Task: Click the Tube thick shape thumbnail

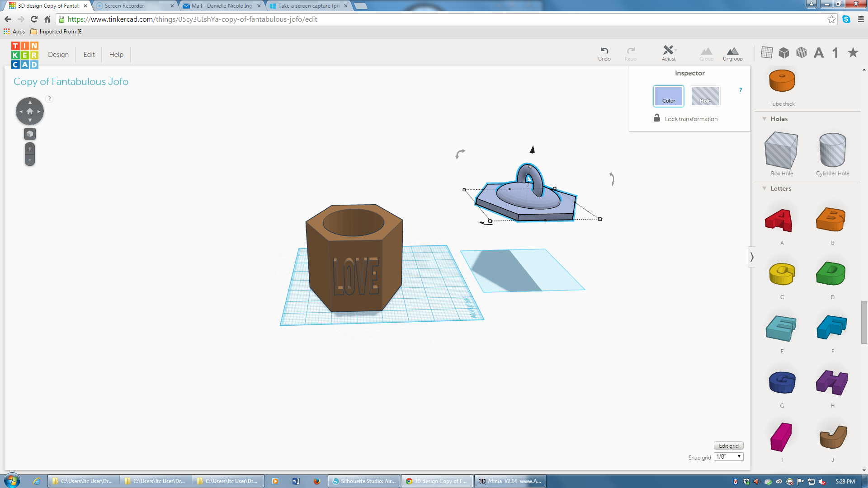Action: tap(782, 80)
